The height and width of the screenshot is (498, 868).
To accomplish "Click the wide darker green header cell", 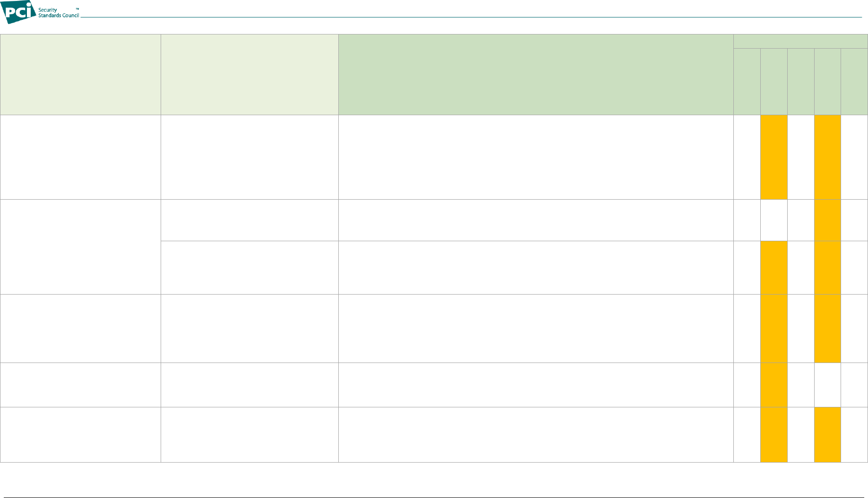I will (536, 75).
